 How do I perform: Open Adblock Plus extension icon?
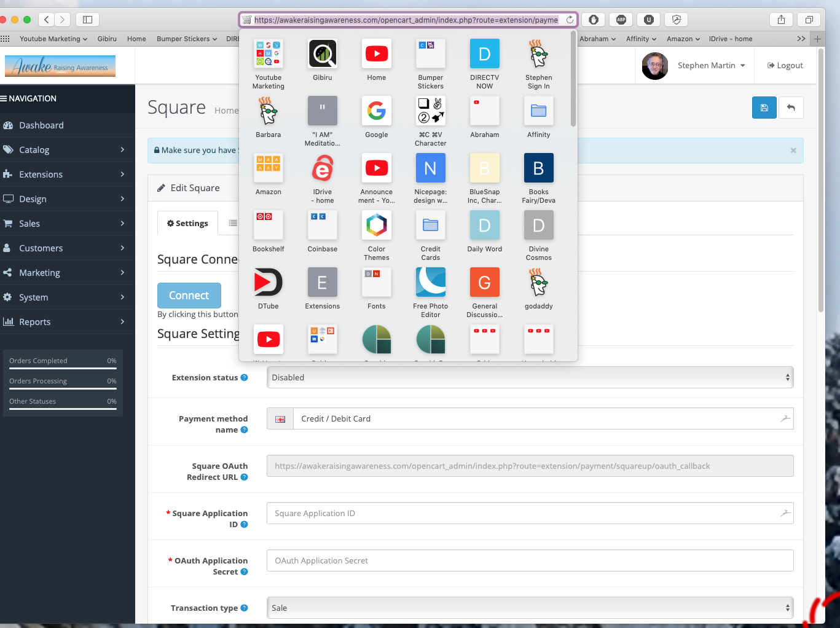[621, 20]
